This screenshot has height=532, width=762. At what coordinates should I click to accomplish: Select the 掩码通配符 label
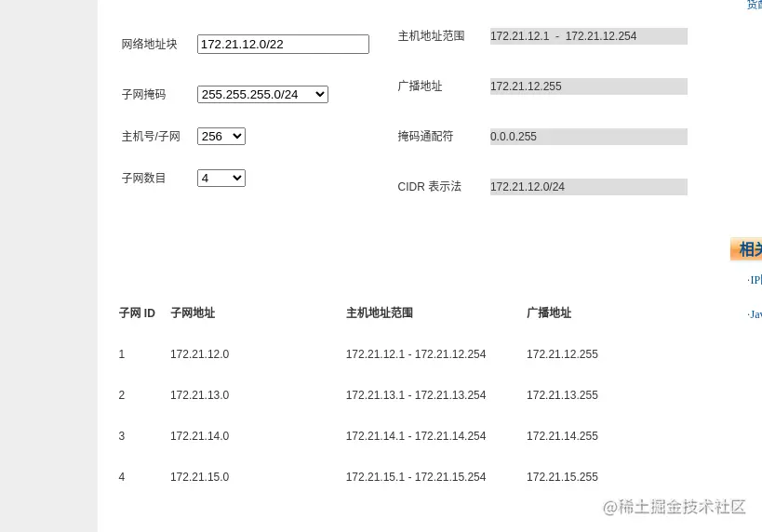tap(425, 136)
